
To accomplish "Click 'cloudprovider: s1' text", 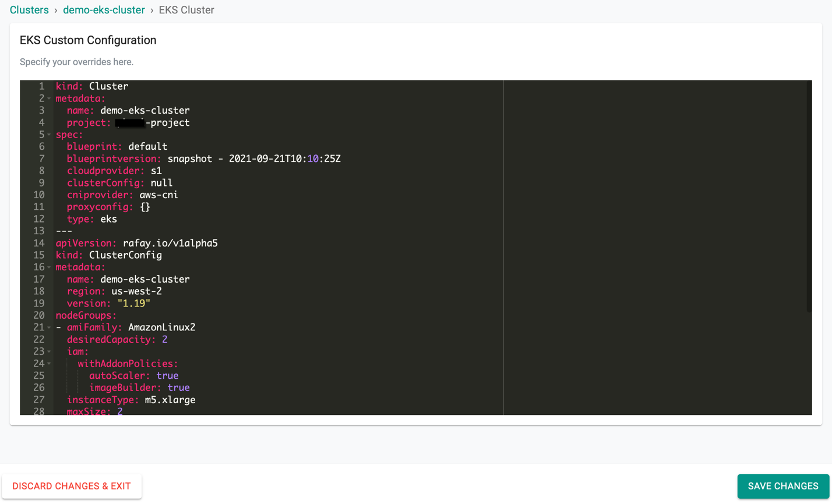I will 114,171.
